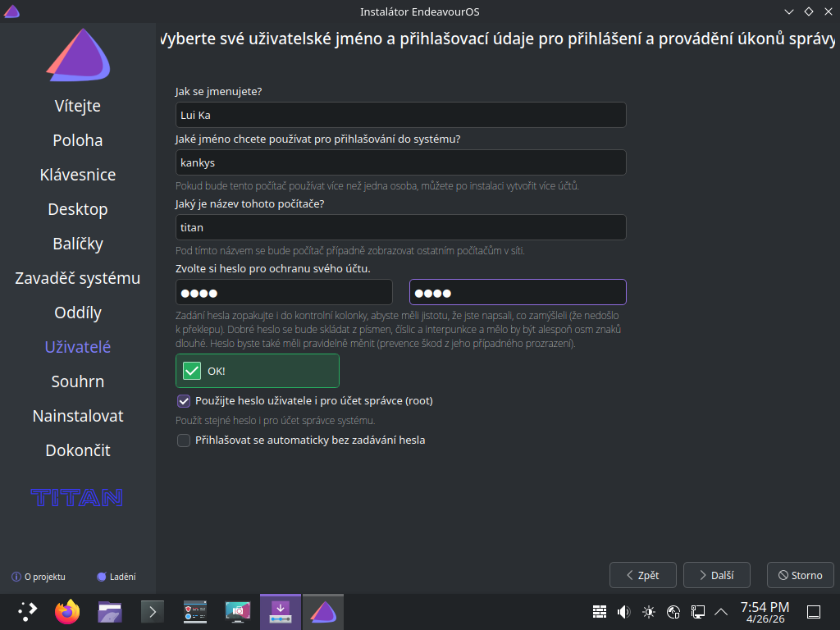
Task: Open the screen brightness tray icon
Action: [x=649, y=611]
